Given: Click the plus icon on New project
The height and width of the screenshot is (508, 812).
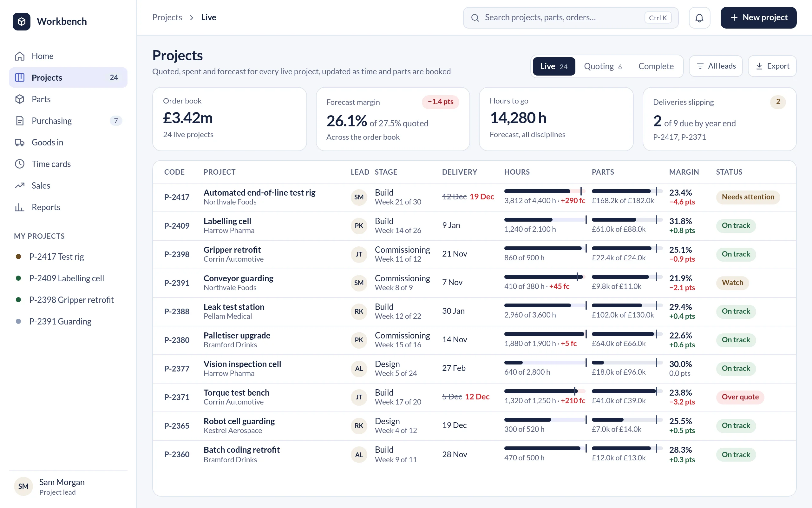Looking at the screenshot, I should coord(734,18).
